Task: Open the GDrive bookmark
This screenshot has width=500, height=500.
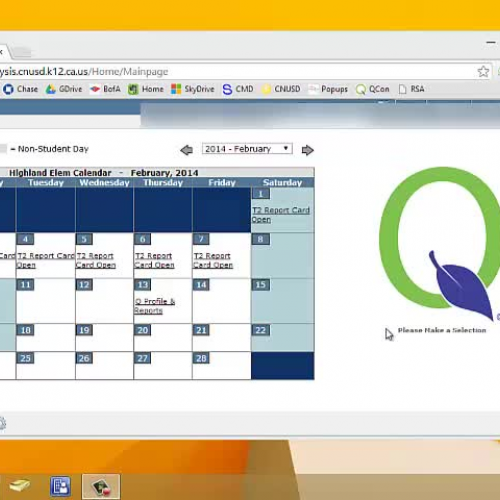Action: [64, 89]
